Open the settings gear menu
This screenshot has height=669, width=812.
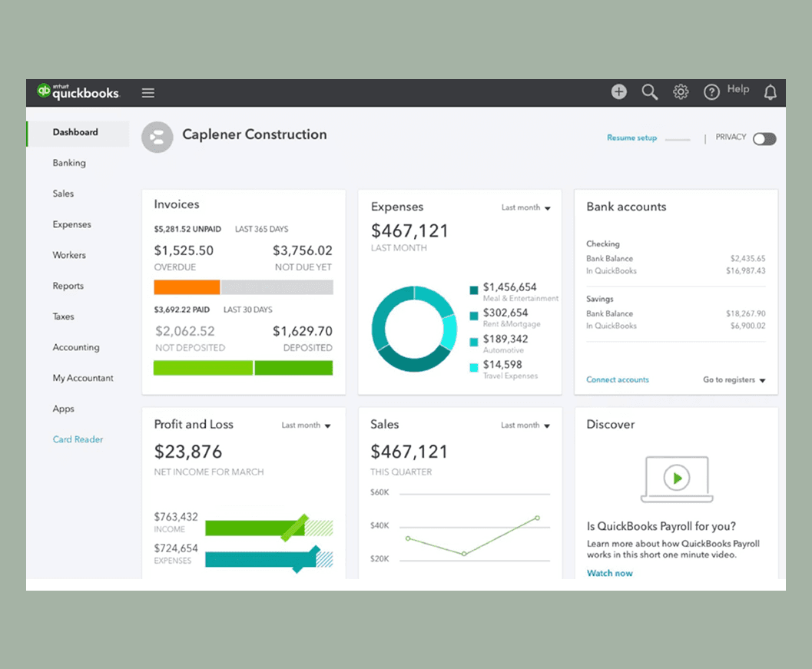coord(680,91)
